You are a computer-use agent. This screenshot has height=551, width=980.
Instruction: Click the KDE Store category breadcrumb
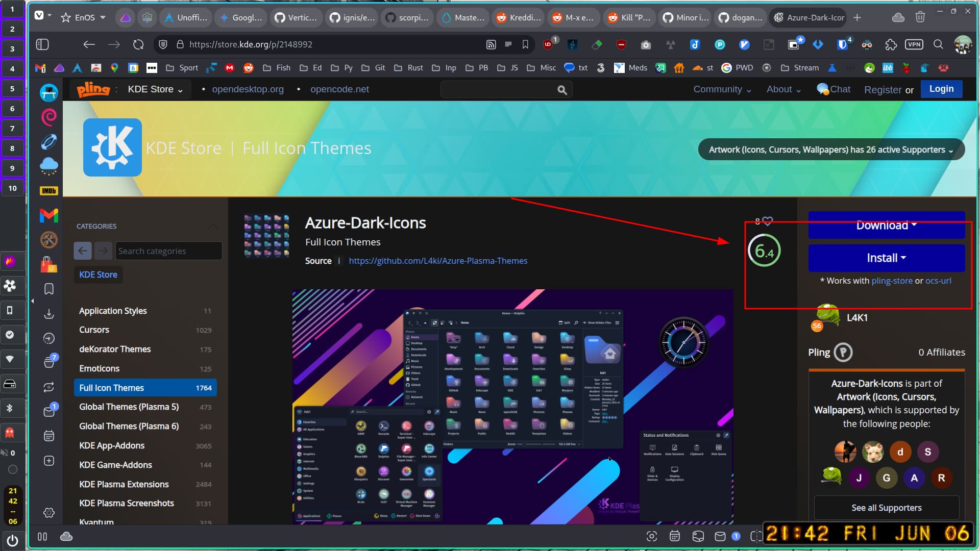click(x=98, y=274)
